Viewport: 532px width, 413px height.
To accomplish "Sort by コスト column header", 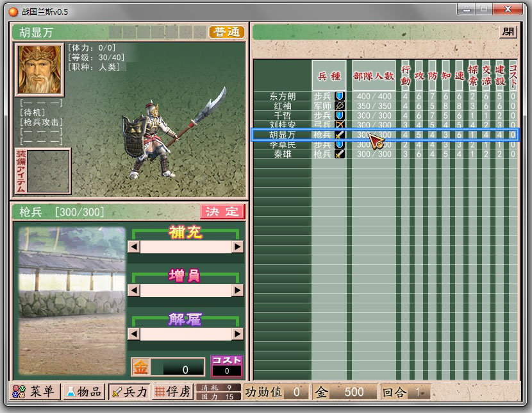I will 513,75.
